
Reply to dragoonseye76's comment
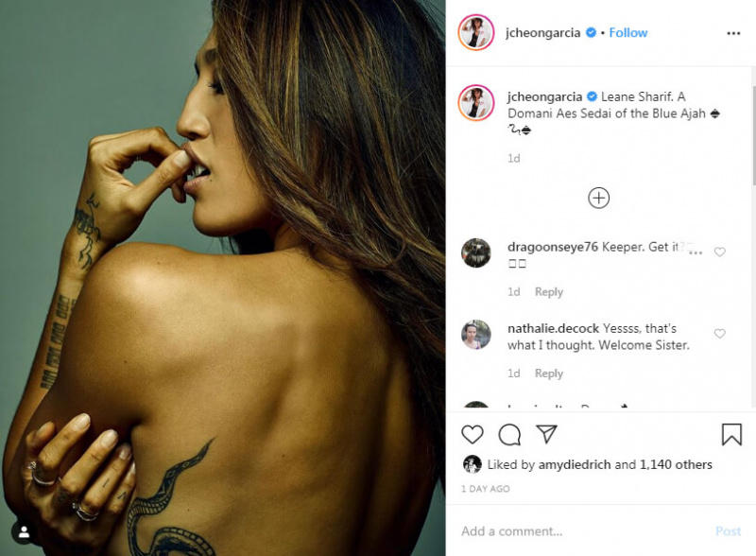tap(549, 292)
